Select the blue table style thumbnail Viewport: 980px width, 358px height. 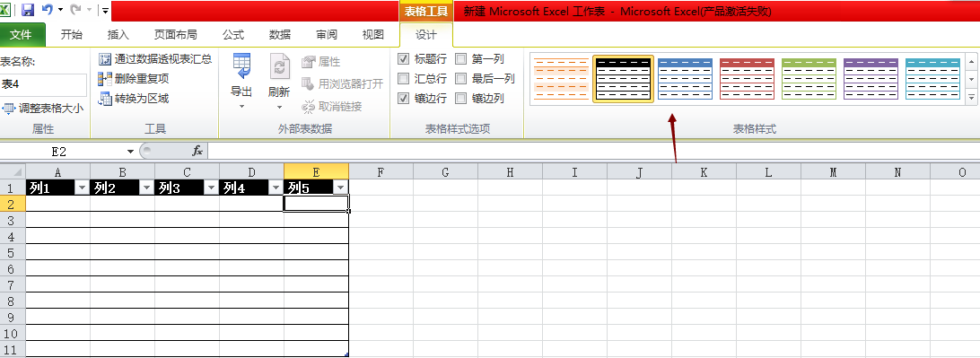coord(685,79)
